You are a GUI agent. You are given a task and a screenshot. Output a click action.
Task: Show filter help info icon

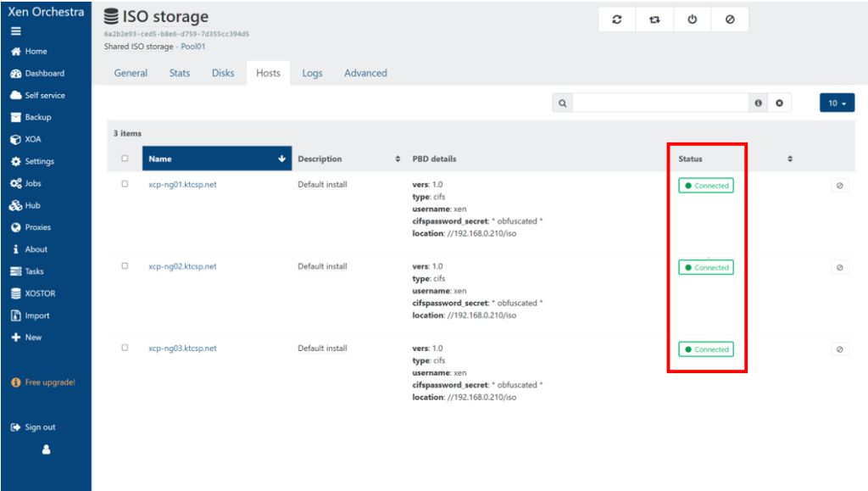[758, 103]
